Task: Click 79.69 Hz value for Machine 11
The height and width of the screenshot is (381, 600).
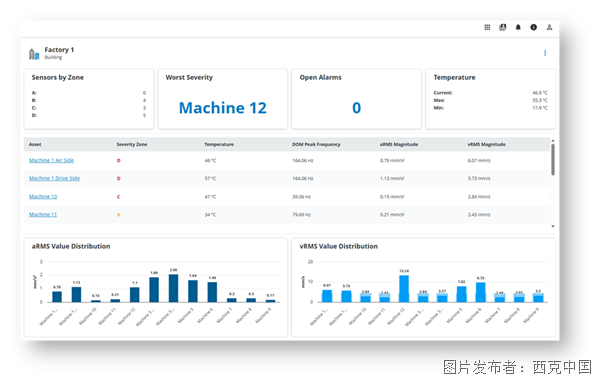Action: click(x=302, y=215)
